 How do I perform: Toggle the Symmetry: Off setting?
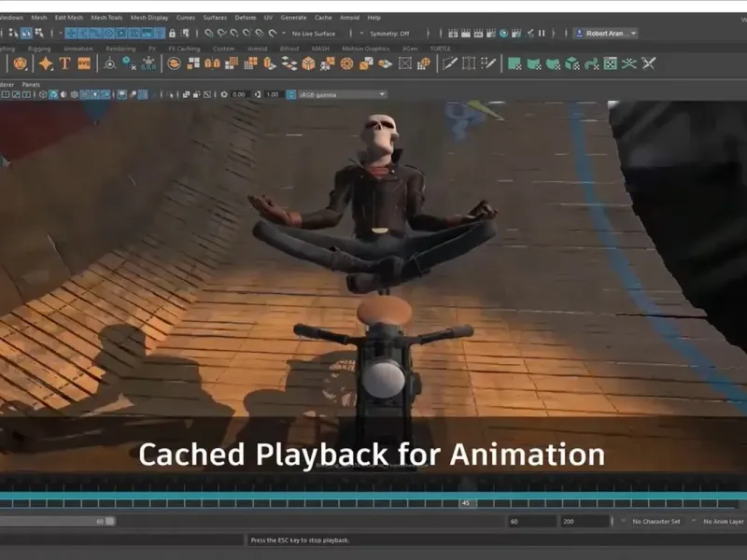pyautogui.click(x=390, y=34)
